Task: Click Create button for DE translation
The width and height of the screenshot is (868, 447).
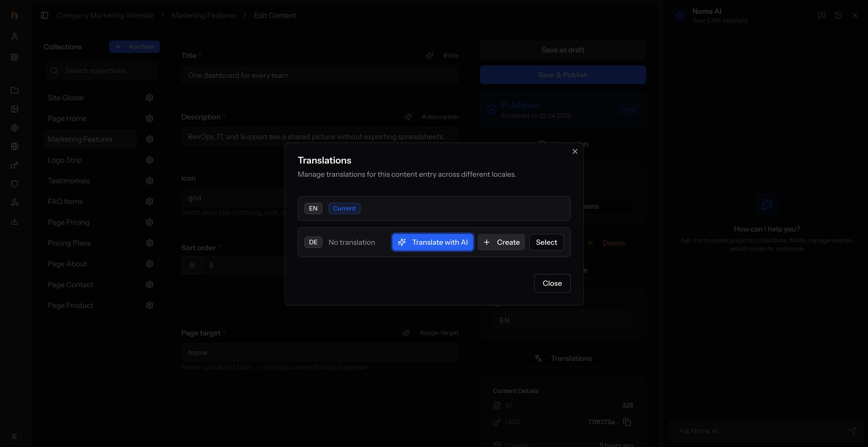Action: (x=501, y=242)
